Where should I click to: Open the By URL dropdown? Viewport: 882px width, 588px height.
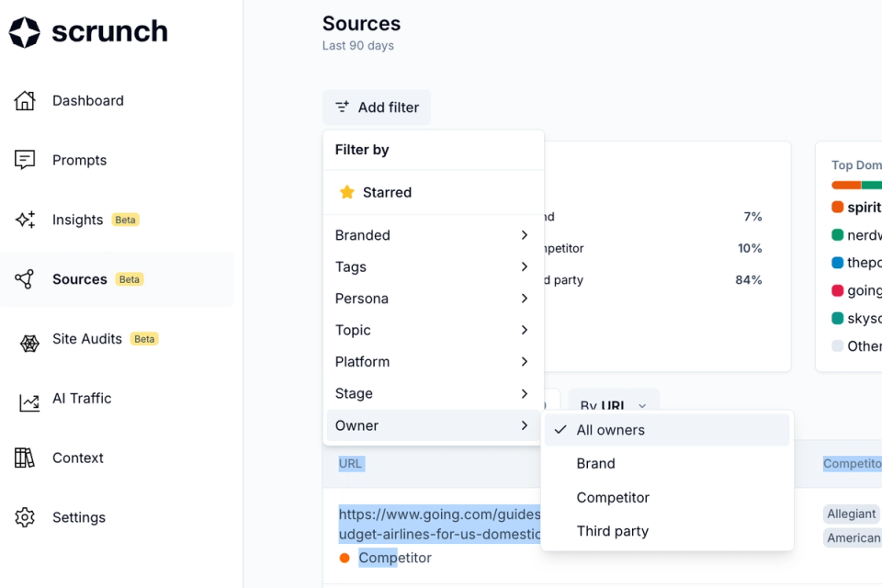614,404
